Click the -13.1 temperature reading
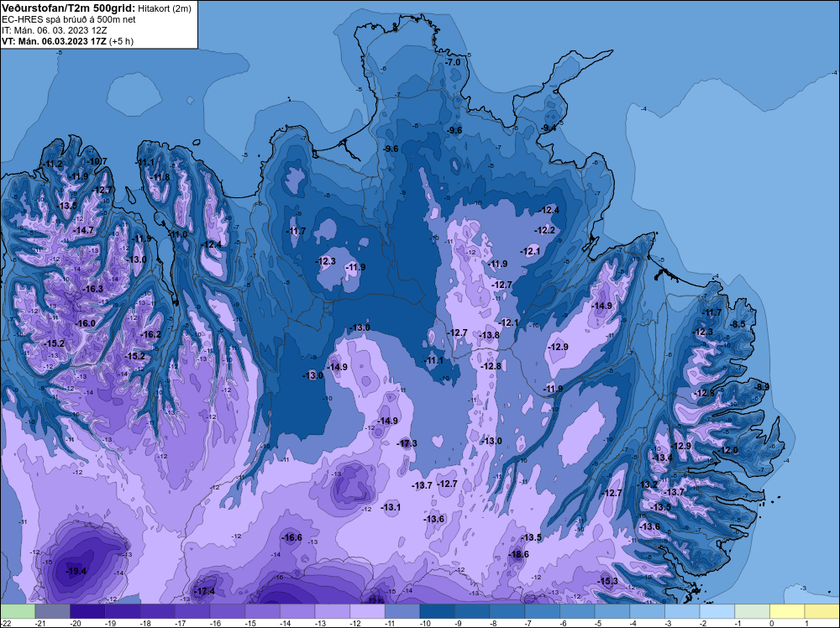Screen dimensions: 840x628 pyautogui.click(x=391, y=508)
